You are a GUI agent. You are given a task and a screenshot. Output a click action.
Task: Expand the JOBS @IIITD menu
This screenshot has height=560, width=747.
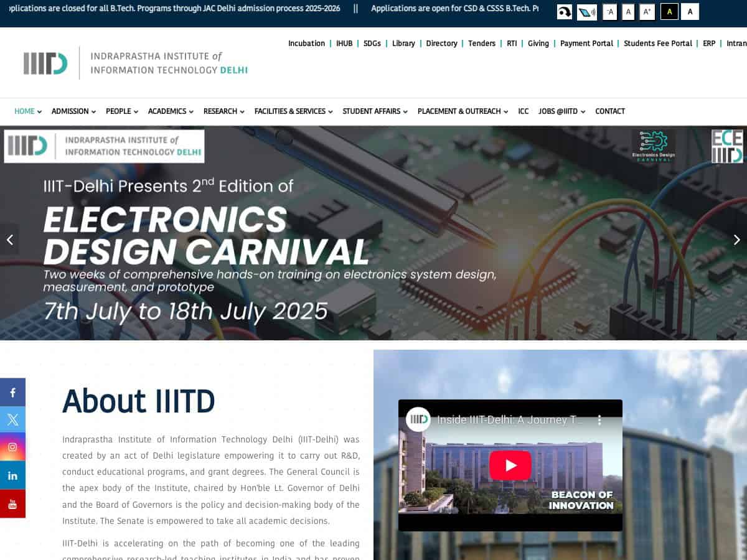(561, 111)
